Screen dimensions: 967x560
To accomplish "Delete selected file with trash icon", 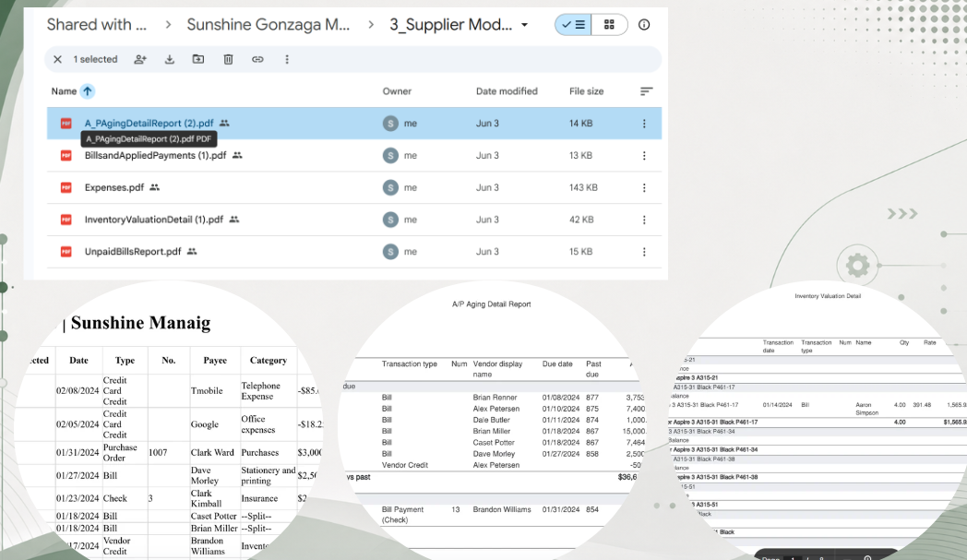I will coord(228,59).
